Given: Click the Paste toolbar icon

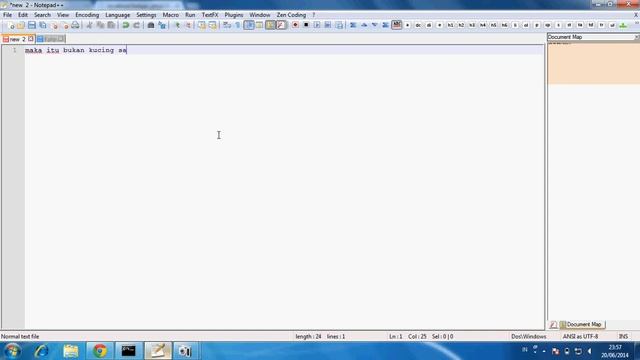Looking at the screenshot, I should tap(111, 25).
